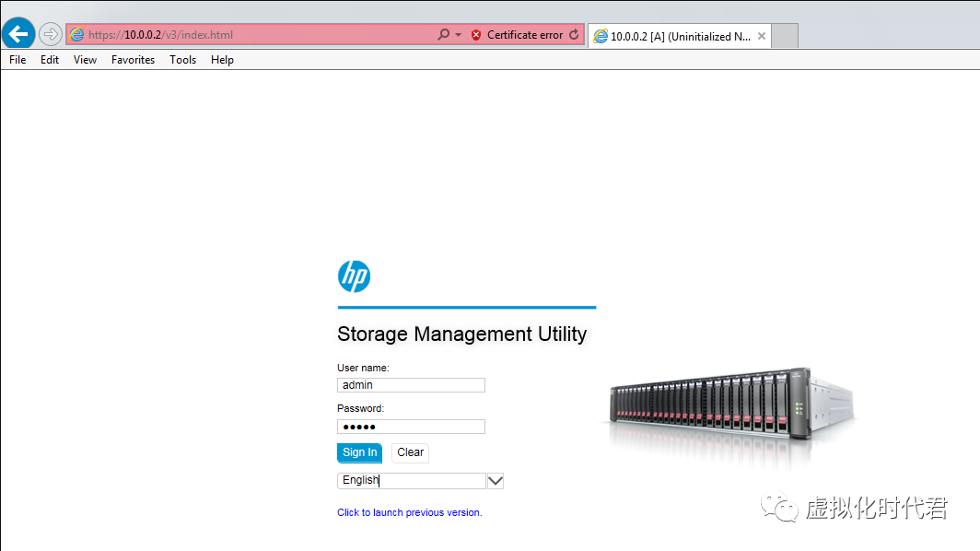Image resolution: width=980 pixels, height=551 pixels.
Task: Click the User name label
Action: pos(363,368)
